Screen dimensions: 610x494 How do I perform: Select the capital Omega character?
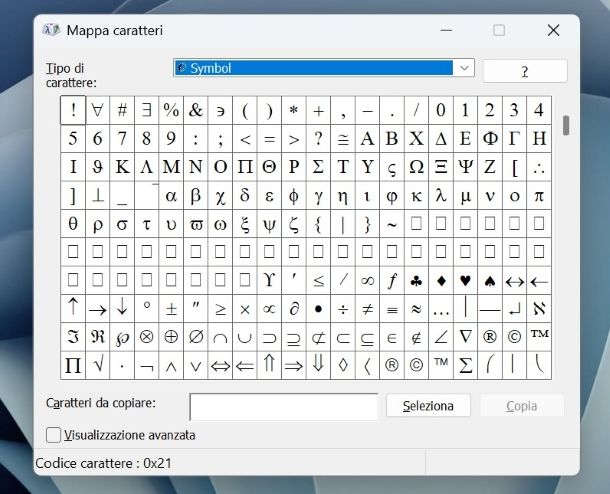417,167
